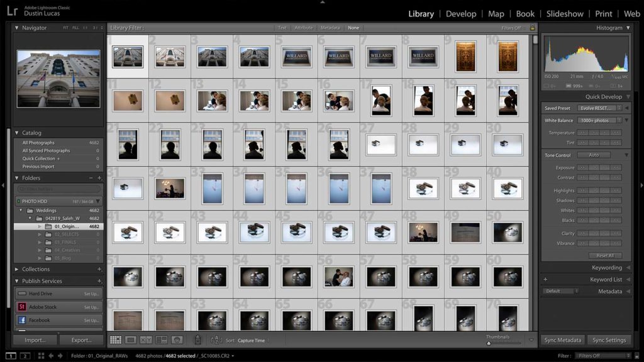Collapse the Weddings folder tree
This screenshot has width=644, height=362.
click(21, 210)
